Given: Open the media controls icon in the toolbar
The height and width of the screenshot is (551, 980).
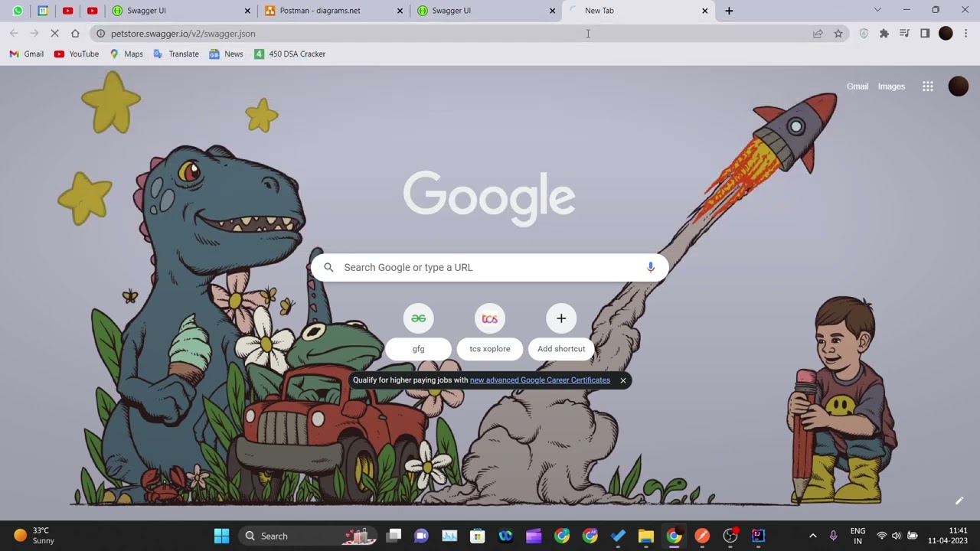Looking at the screenshot, I should pyautogui.click(x=904, y=34).
